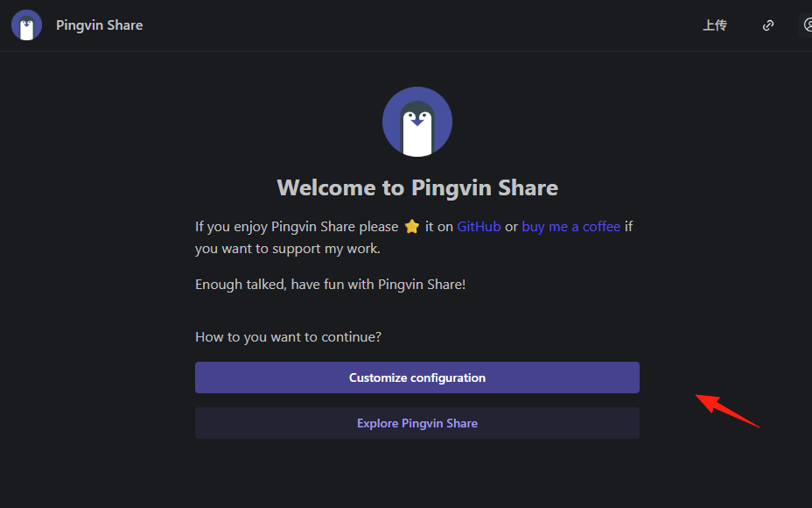The image size is (812, 508).
Task: Click Customize configuration button
Action: pos(417,377)
